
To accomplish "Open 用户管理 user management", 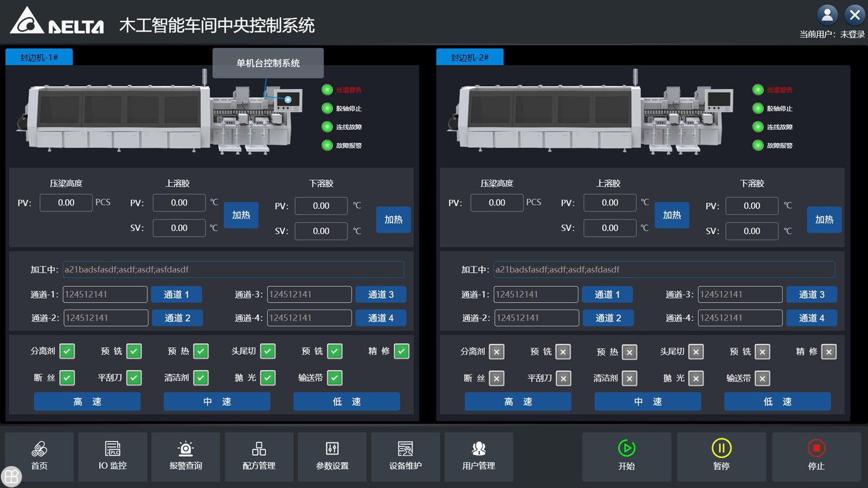I will [x=479, y=457].
